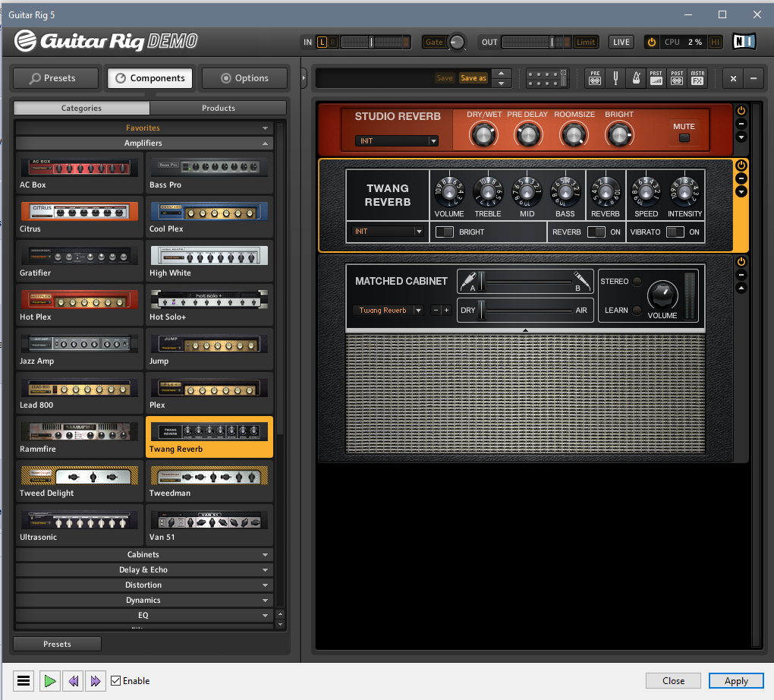This screenshot has width=774, height=700.
Task: Expand the Distortion category
Action: 144,585
